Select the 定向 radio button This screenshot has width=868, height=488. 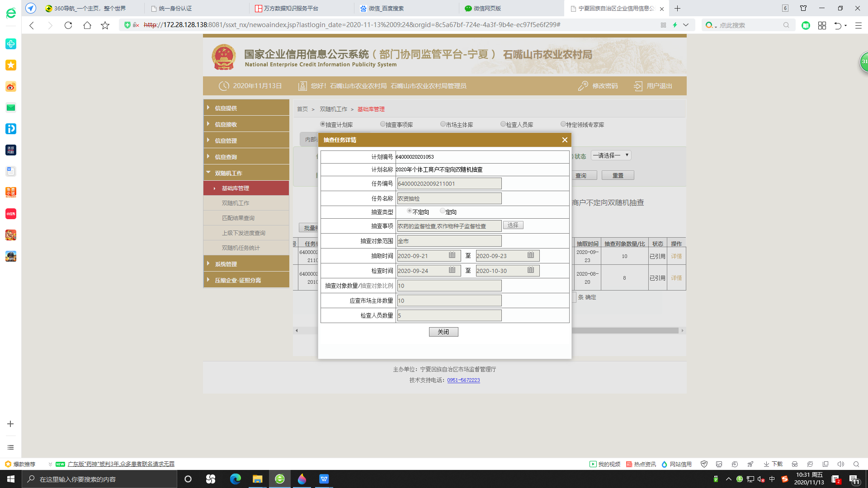point(442,211)
